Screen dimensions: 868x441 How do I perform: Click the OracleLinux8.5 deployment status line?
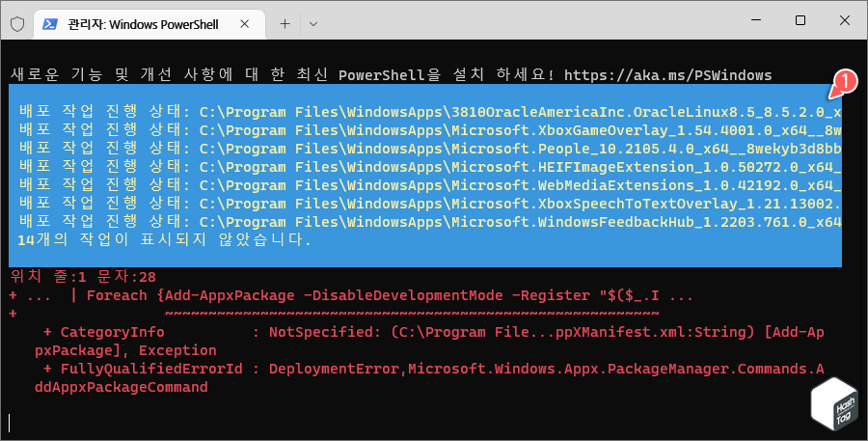(429, 112)
